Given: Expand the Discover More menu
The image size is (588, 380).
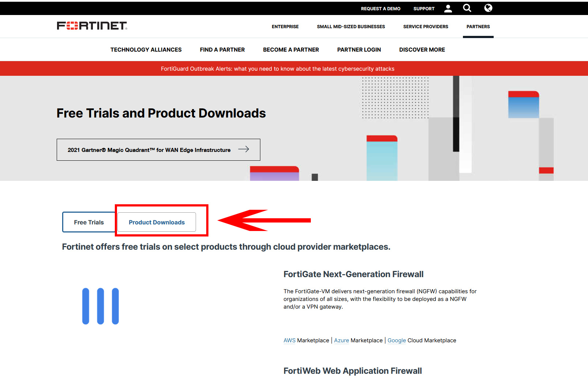Looking at the screenshot, I should (422, 50).
